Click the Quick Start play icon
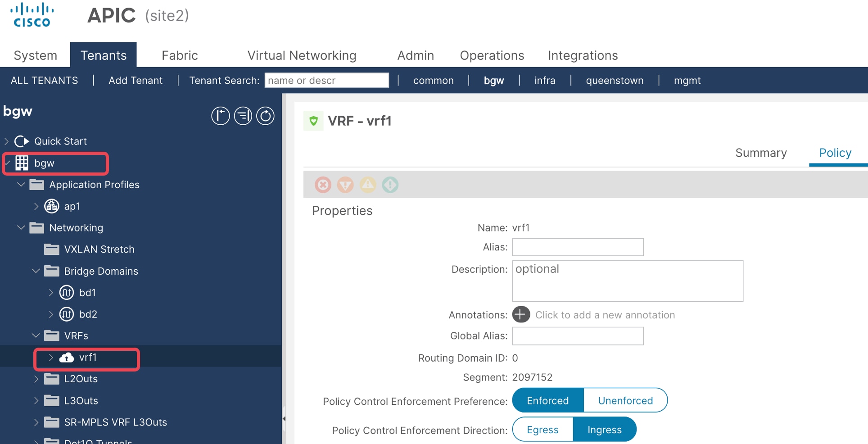This screenshot has width=868, height=444. tap(22, 141)
